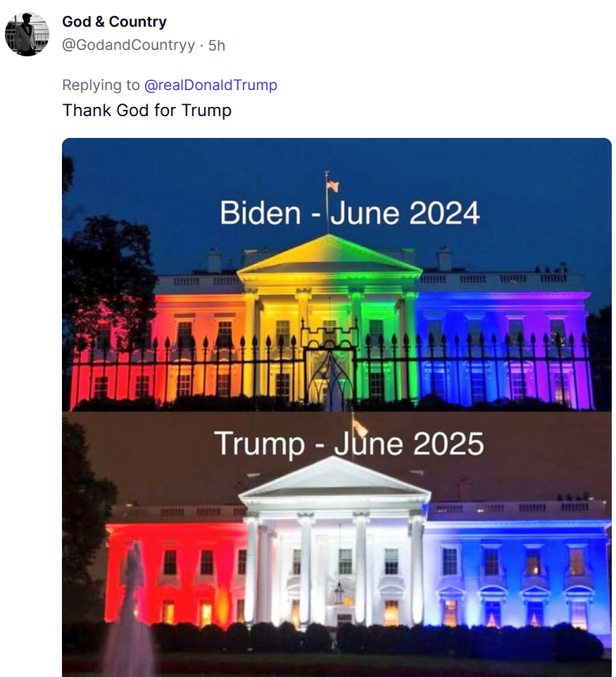Open the @GodandCountryy handle link
Screen dimensions: 616x677
pyautogui.click(x=129, y=45)
